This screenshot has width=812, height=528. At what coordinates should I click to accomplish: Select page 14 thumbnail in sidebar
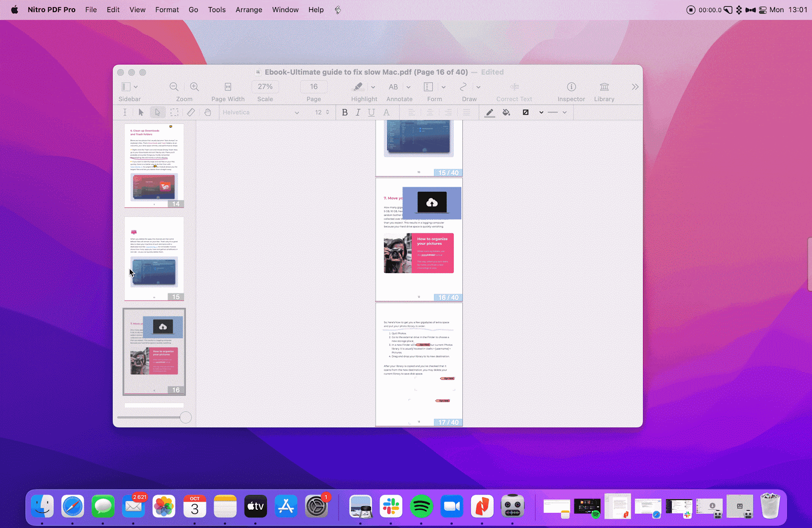154,166
